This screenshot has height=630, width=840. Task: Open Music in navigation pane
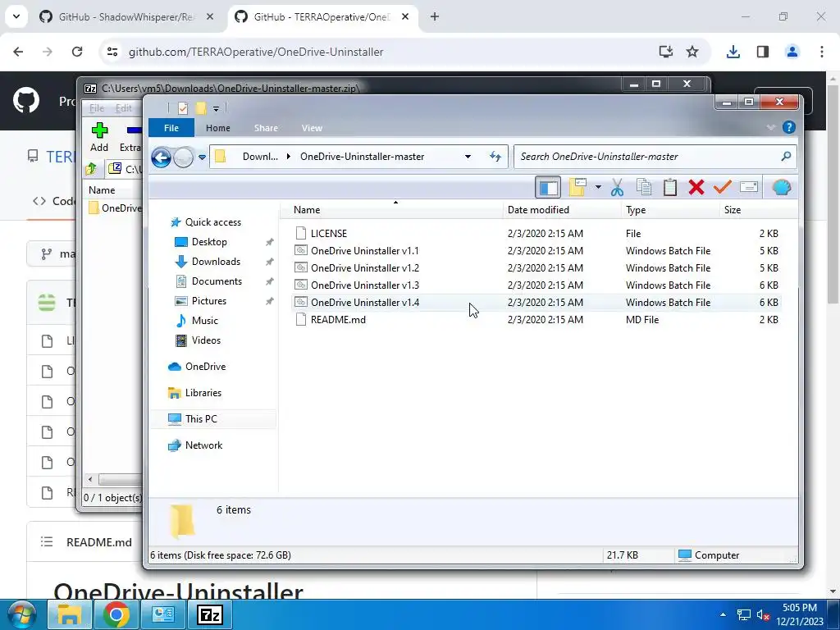pos(204,321)
